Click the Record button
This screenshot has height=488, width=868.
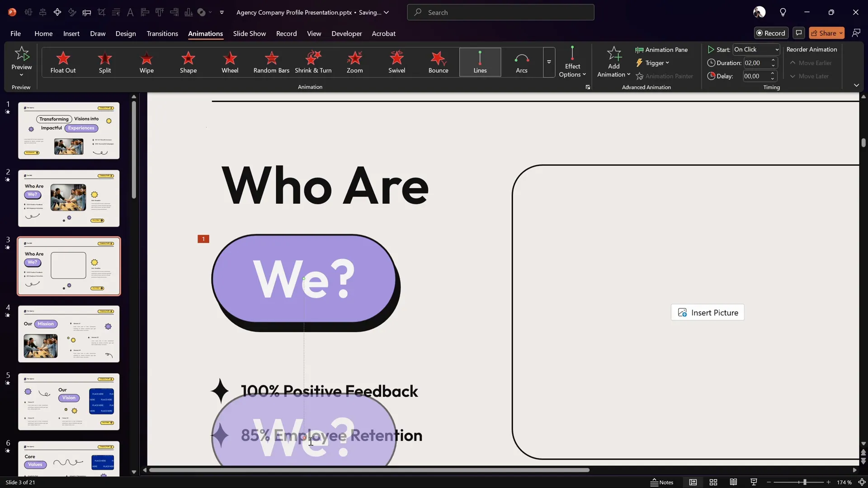coord(771,33)
